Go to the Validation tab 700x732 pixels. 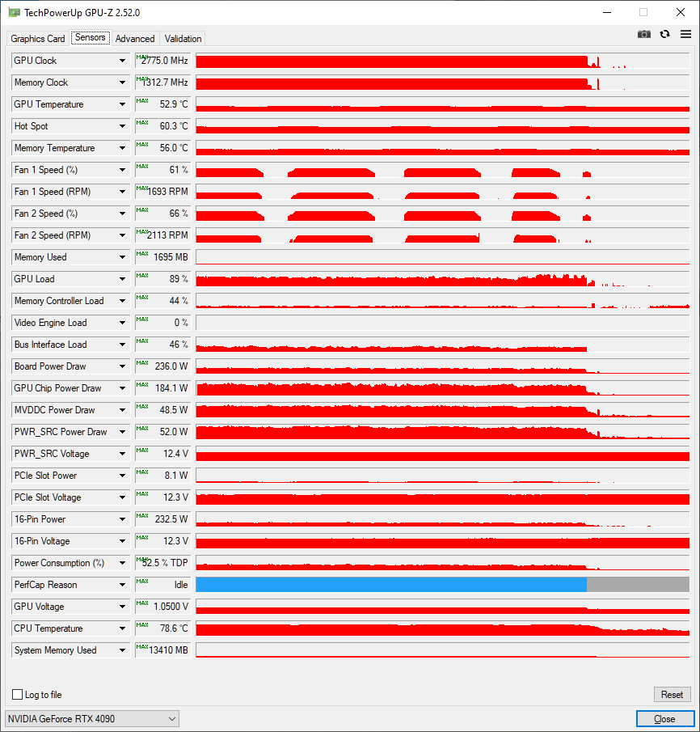tap(183, 39)
